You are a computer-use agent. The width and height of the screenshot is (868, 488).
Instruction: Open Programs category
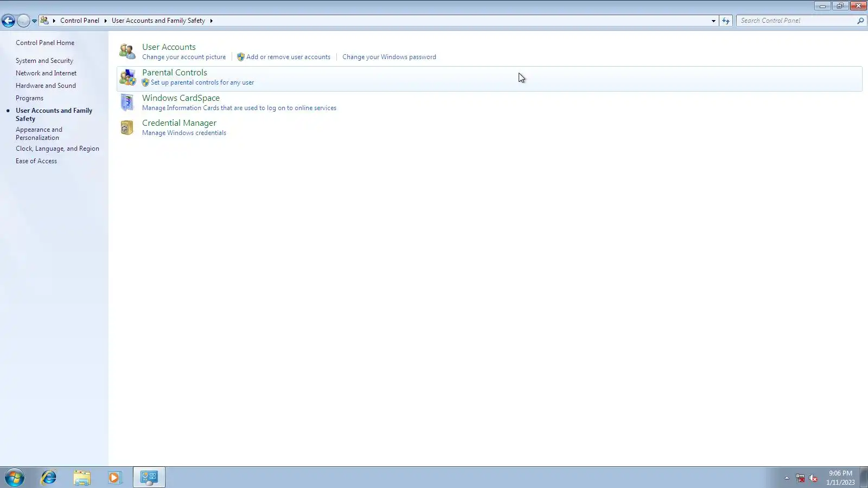(x=29, y=98)
